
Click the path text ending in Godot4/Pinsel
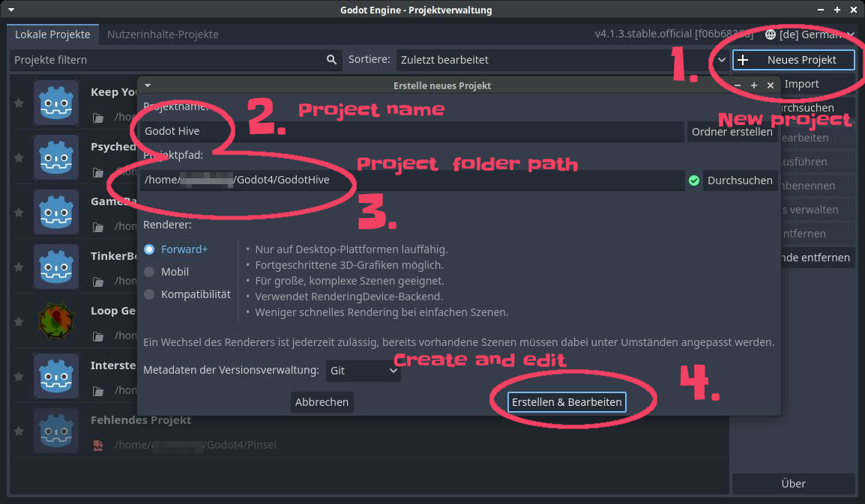pos(196,445)
